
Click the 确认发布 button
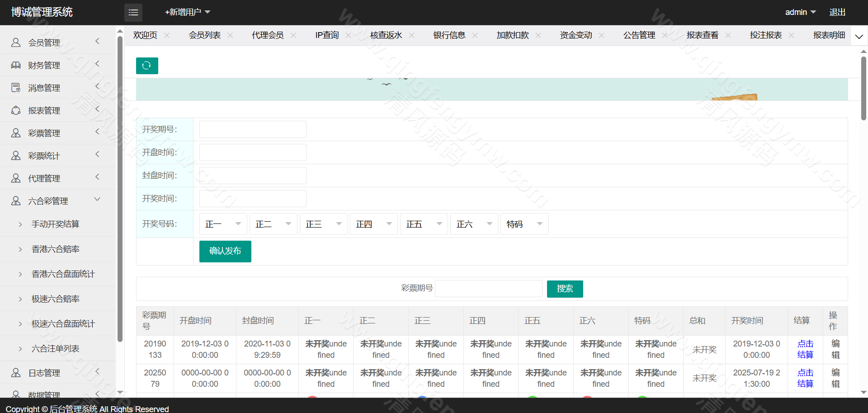tap(225, 251)
